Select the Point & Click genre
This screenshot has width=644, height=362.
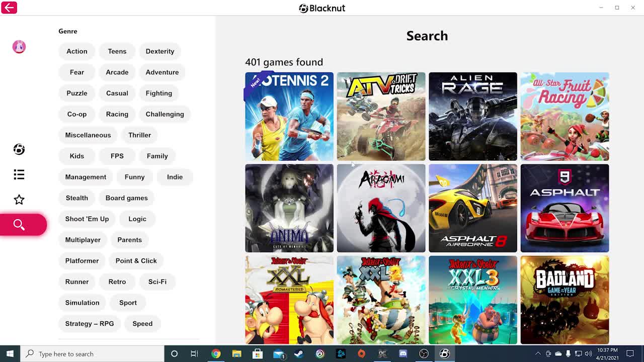click(136, 261)
